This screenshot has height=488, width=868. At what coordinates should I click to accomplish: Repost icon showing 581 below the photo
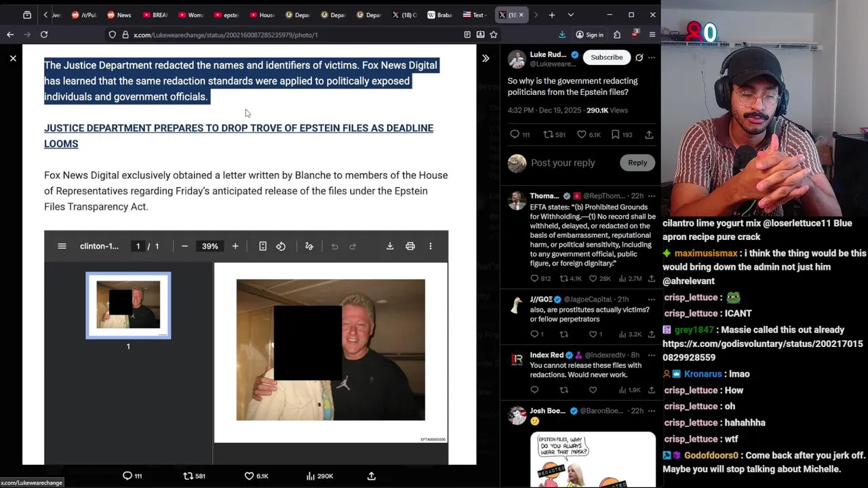tap(189, 476)
